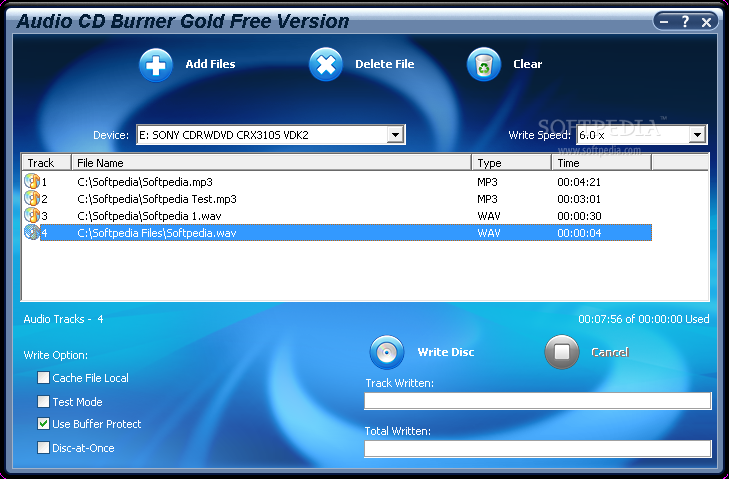Click the Write Speed: label
This screenshot has height=479, width=729.
tap(539, 135)
